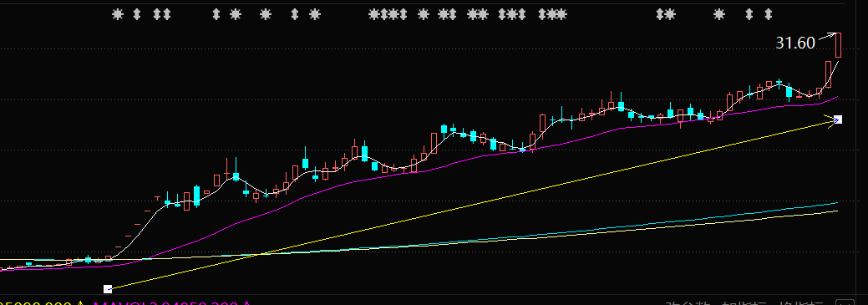Click the 31.60 high price label

(x=795, y=43)
